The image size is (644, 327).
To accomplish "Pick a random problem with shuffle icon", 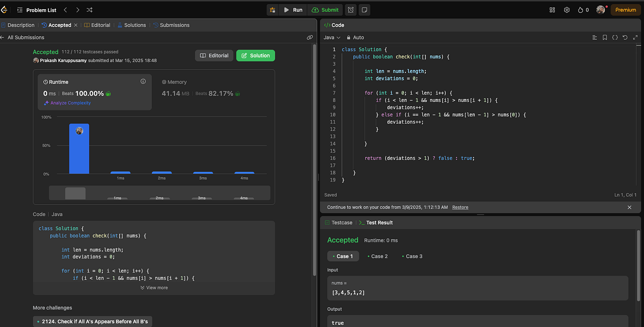I will point(90,10).
